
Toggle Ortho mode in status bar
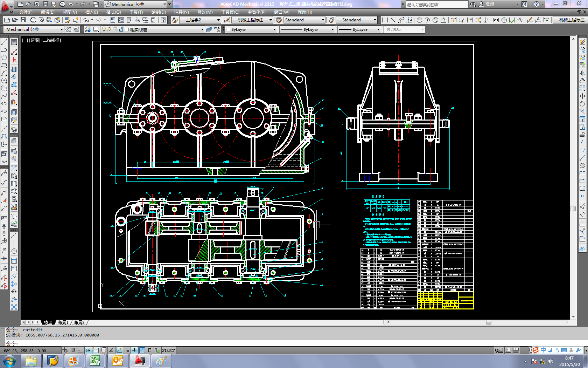80,350
